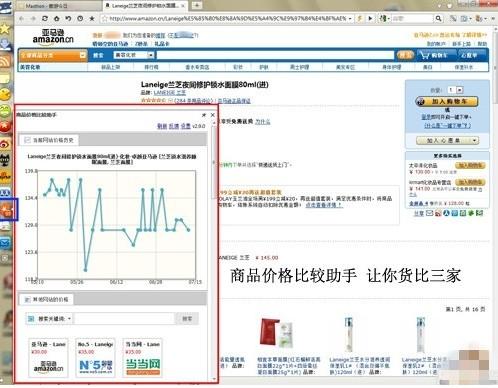Click the helper panel keyword search button
Screen dimensions: 498x388
(x=187, y=319)
